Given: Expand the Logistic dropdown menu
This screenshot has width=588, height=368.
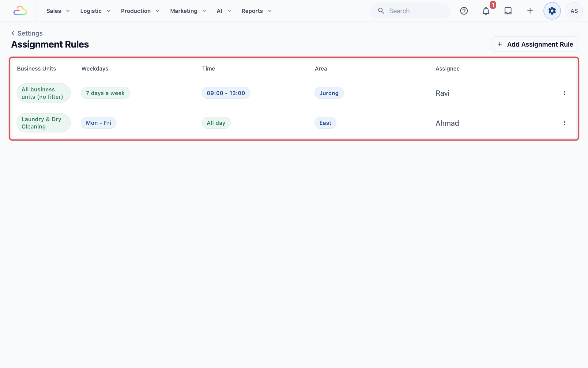Looking at the screenshot, I should pos(95,11).
